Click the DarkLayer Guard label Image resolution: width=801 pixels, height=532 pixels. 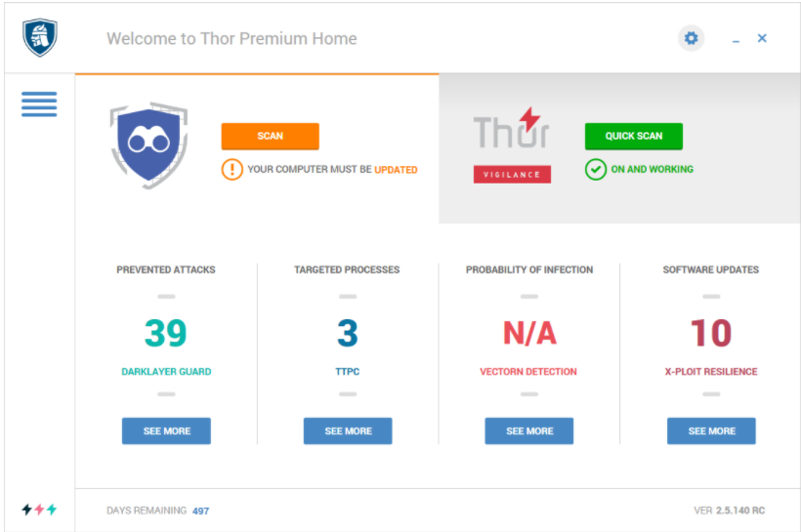tap(166, 372)
